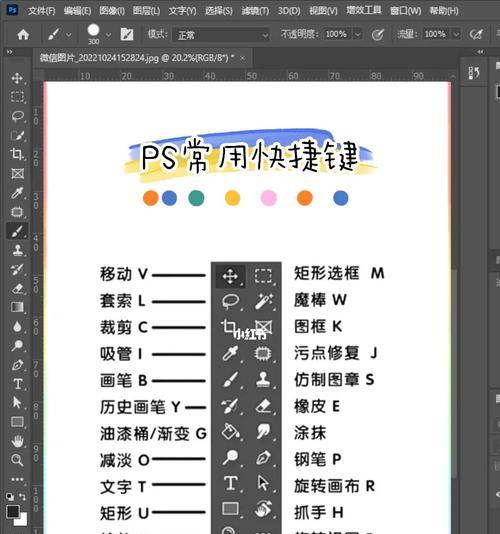Swap foreground and background colors

22,497
